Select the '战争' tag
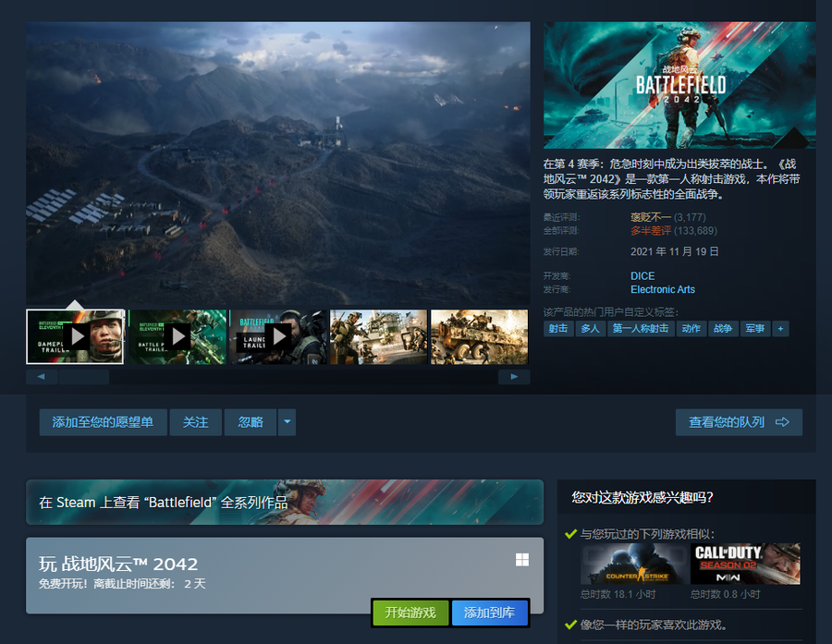The image size is (832, 644). pyautogui.click(x=723, y=329)
